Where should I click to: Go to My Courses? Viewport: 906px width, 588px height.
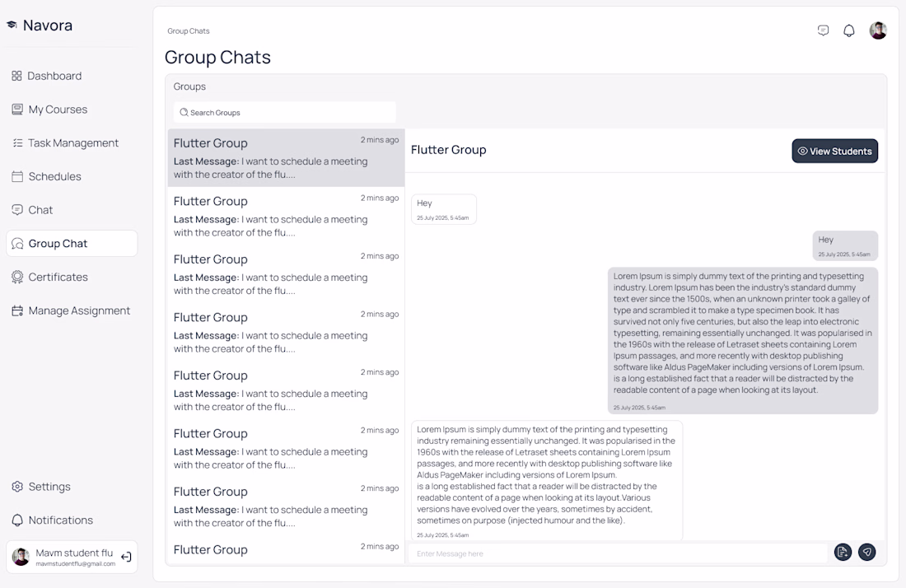58,110
